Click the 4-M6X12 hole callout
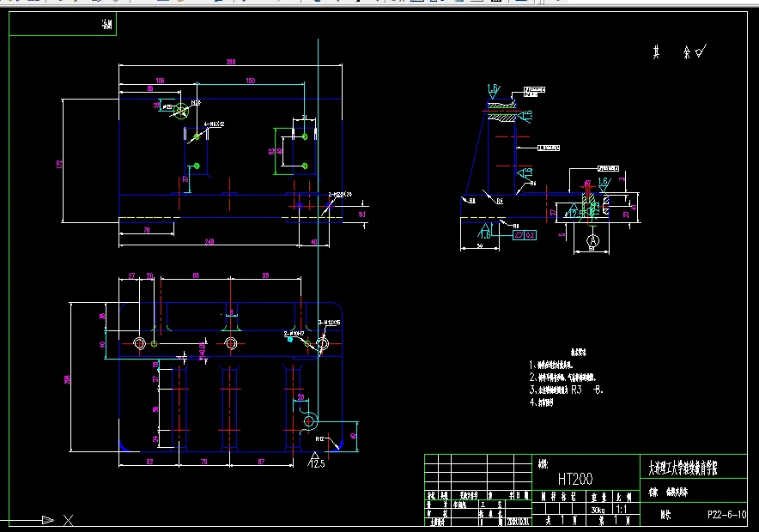The image size is (759, 532). [215, 124]
